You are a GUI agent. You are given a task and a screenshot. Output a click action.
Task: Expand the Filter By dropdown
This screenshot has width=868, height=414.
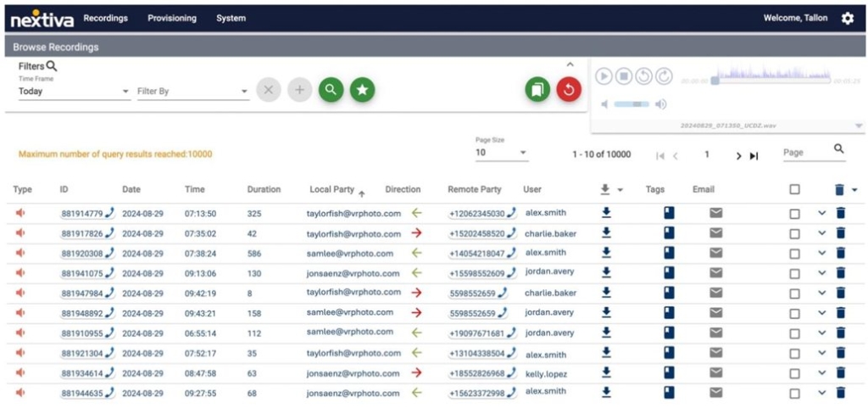(192, 92)
